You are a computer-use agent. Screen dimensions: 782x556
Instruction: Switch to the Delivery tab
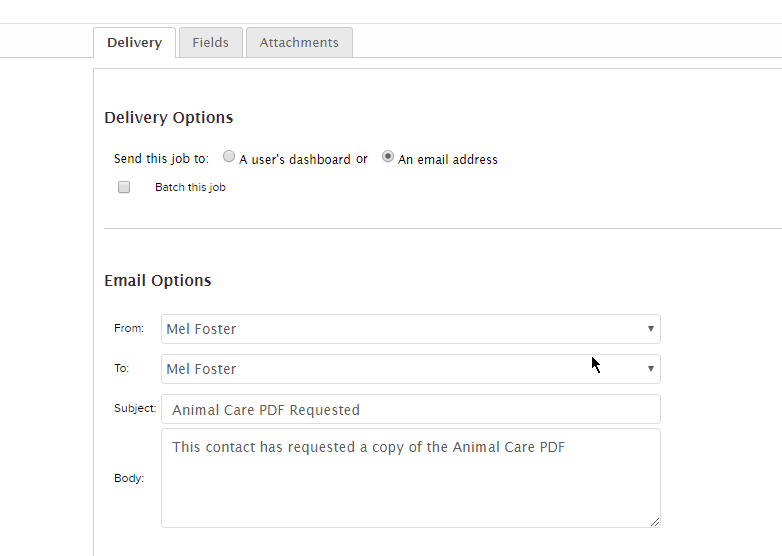point(134,42)
